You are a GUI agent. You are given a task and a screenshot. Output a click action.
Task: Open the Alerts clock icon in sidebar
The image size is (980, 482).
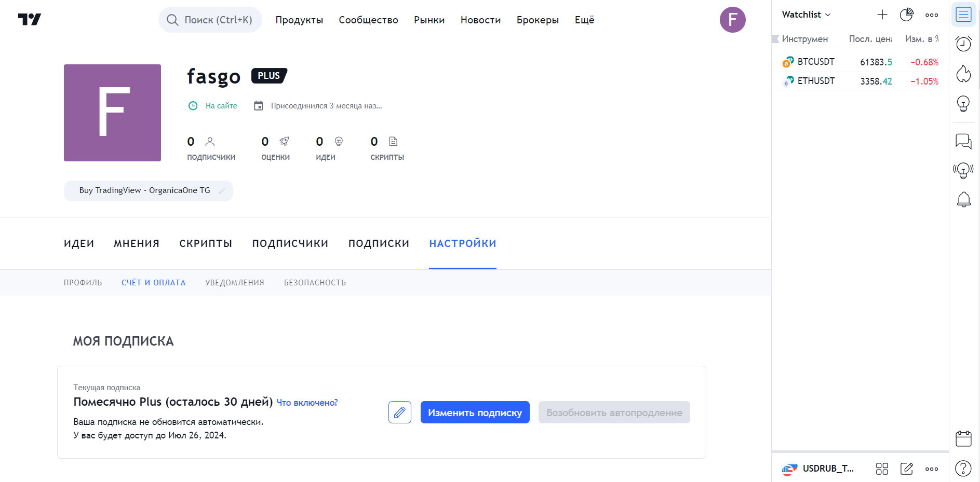pos(963,44)
